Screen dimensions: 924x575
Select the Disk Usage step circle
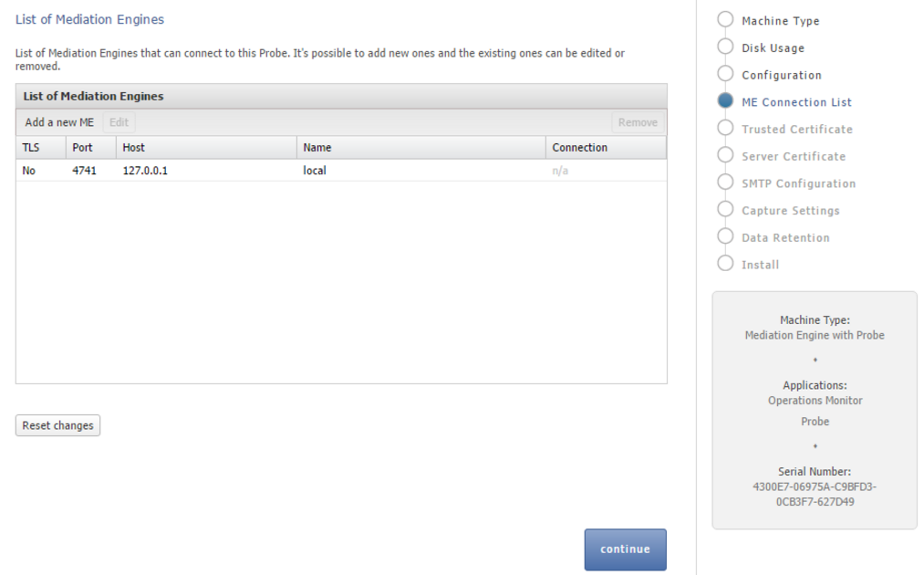pos(725,47)
